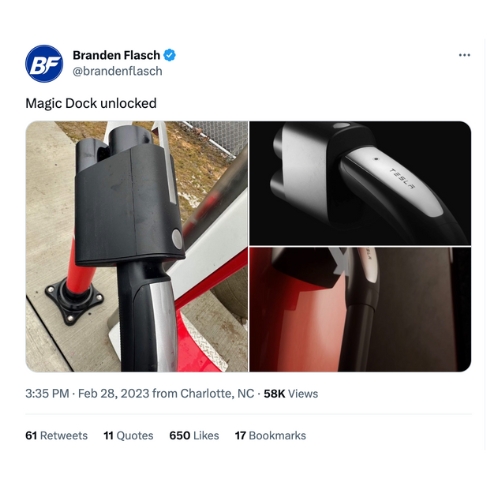Open the dark Tesla connector photo
This screenshot has height=500, width=500.
pyautogui.click(x=360, y=183)
